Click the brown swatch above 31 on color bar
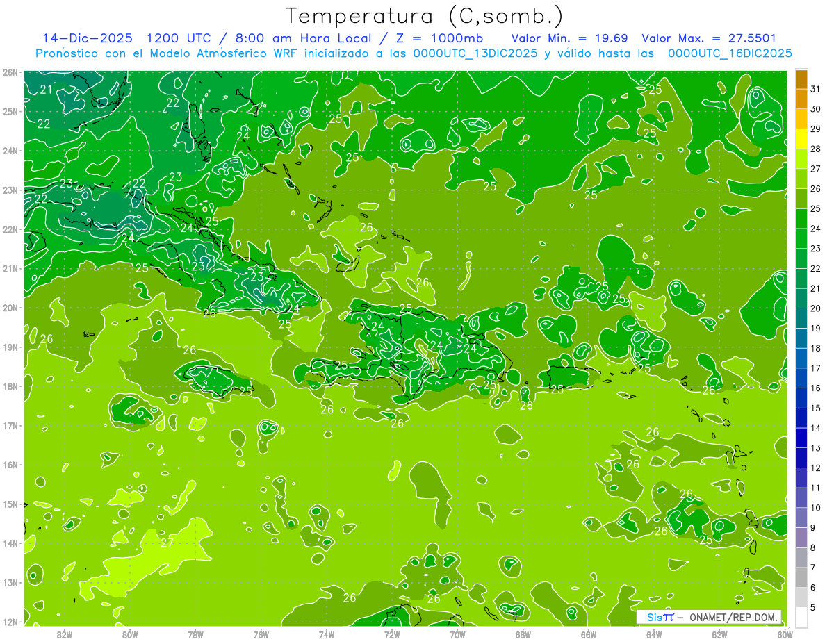This screenshot has height=644, width=834. [801, 79]
